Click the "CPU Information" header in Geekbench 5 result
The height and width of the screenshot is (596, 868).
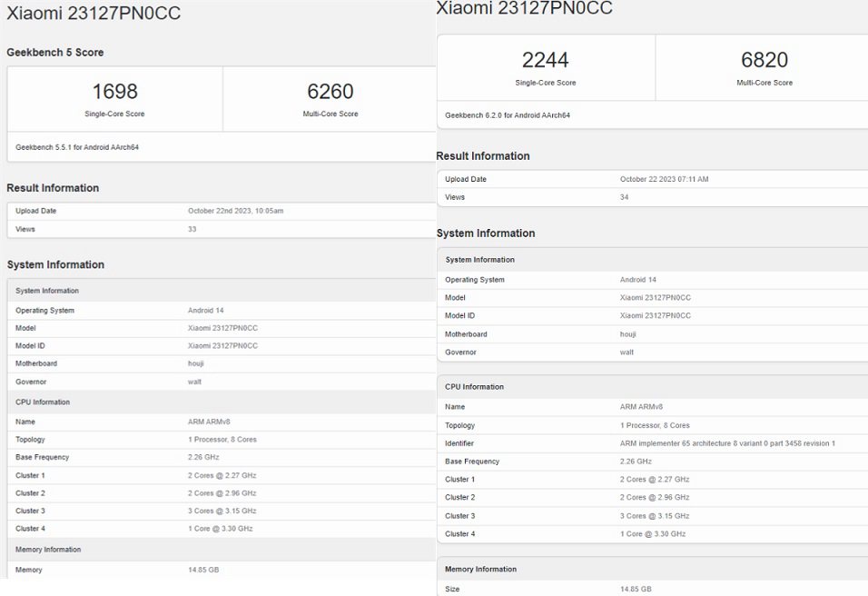click(x=43, y=402)
